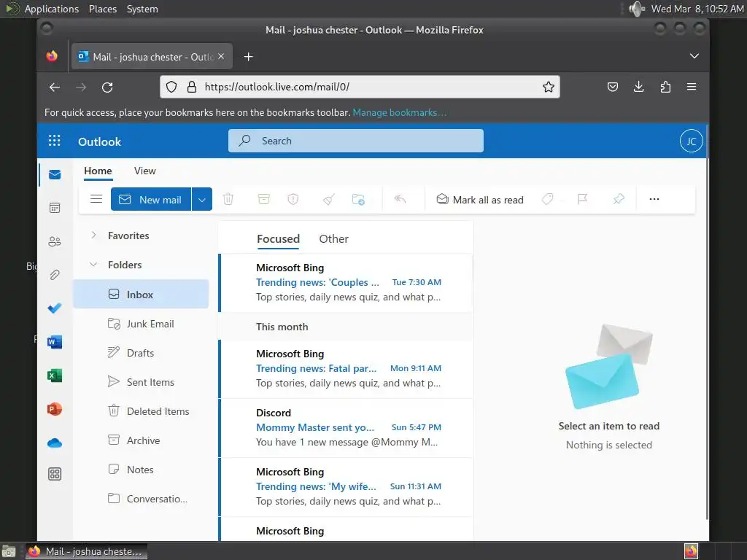Expand the Favorites section
Image resolution: width=747 pixels, height=560 pixels.
click(94, 236)
